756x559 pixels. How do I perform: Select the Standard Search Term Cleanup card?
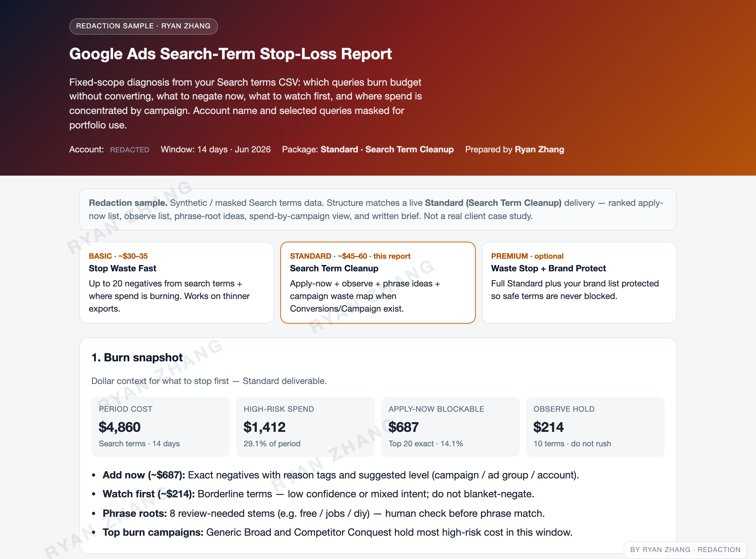click(378, 283)
